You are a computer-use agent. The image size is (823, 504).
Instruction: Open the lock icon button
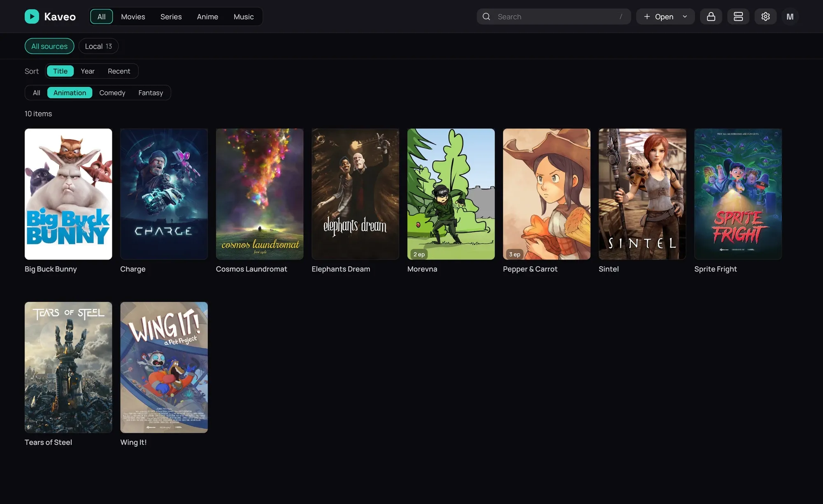click(x=711, y=16)
